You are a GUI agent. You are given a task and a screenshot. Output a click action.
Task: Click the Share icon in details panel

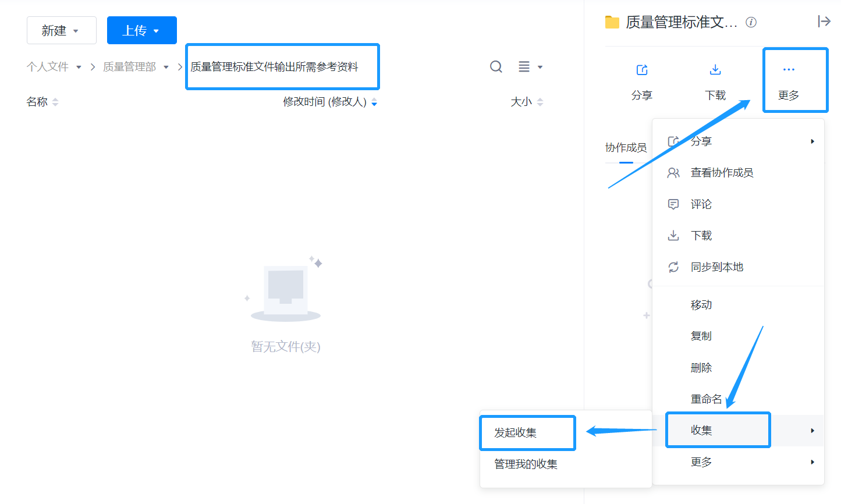[x=642, y=70]
